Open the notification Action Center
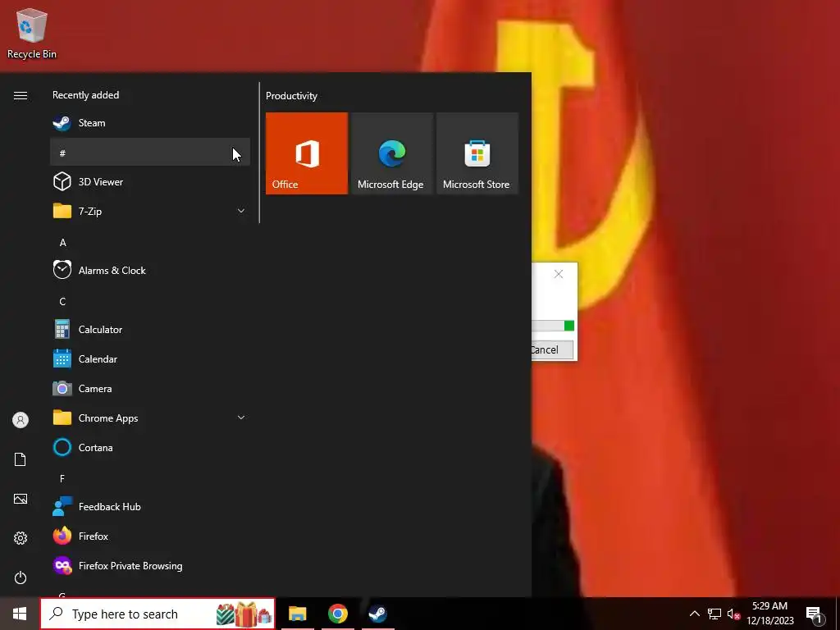 [x=815, y=615]
